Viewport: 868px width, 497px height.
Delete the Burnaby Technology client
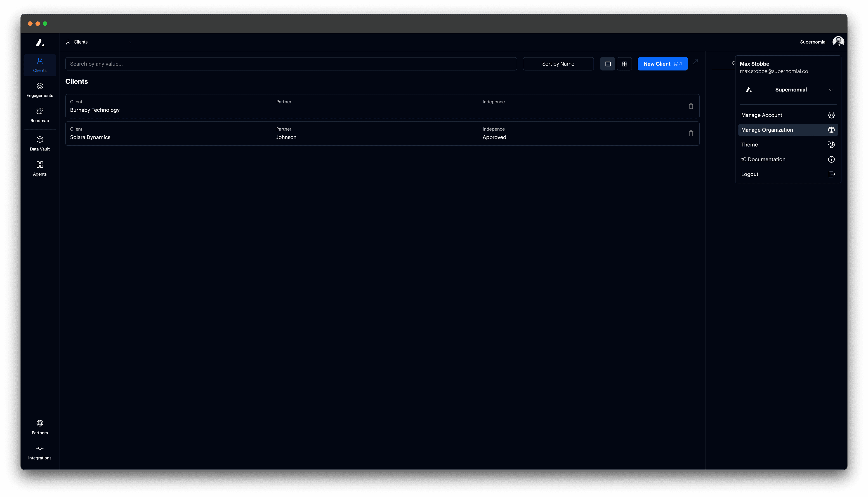691,106
